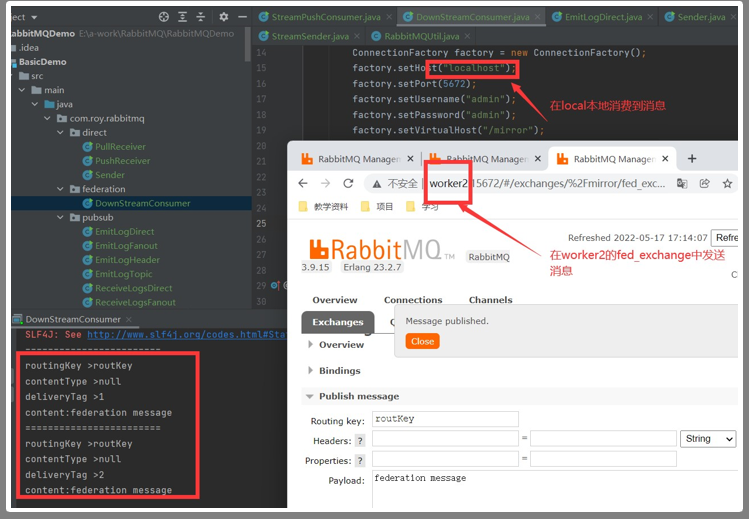This screenshot has height=519, width=749.
Task: Click the Headers help question mark
Action: [360, 441]
